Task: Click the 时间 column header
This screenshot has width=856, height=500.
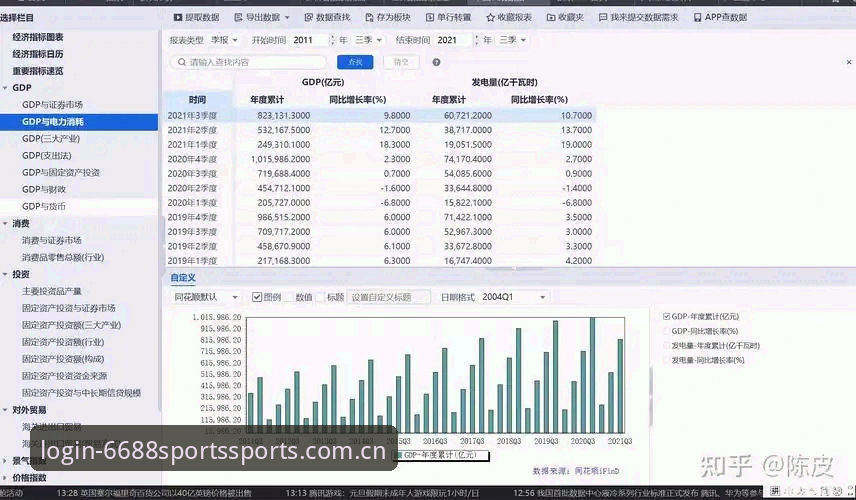Action: (x=198, y=99)
